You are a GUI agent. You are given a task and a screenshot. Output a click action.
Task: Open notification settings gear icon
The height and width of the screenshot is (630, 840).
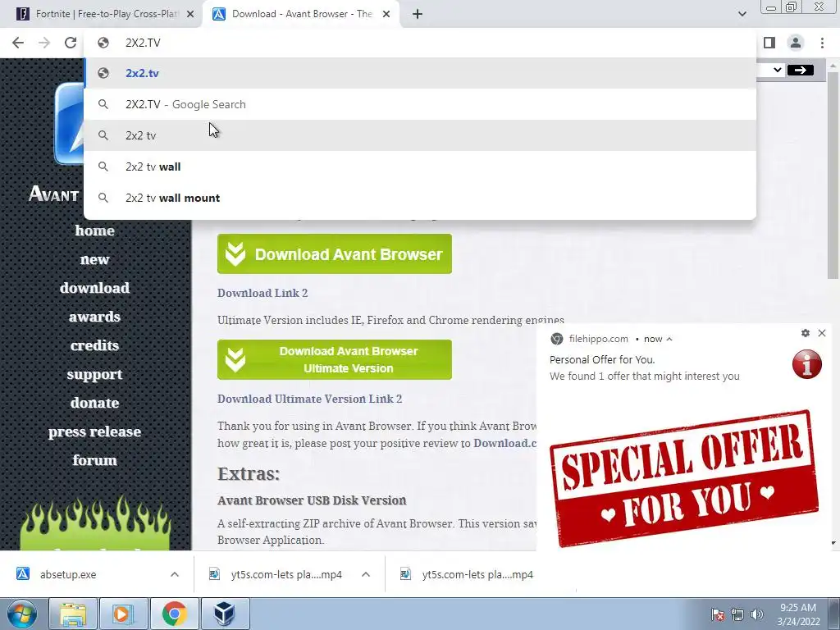tap(806, 333)
